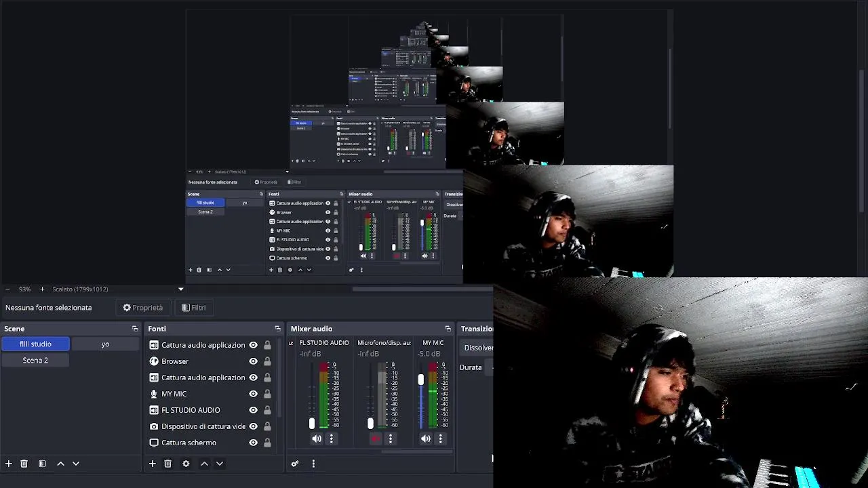The image size is (868, 488).
Task: Click camera icon of Dispositivo di cattura source
Action: [154, 426]
